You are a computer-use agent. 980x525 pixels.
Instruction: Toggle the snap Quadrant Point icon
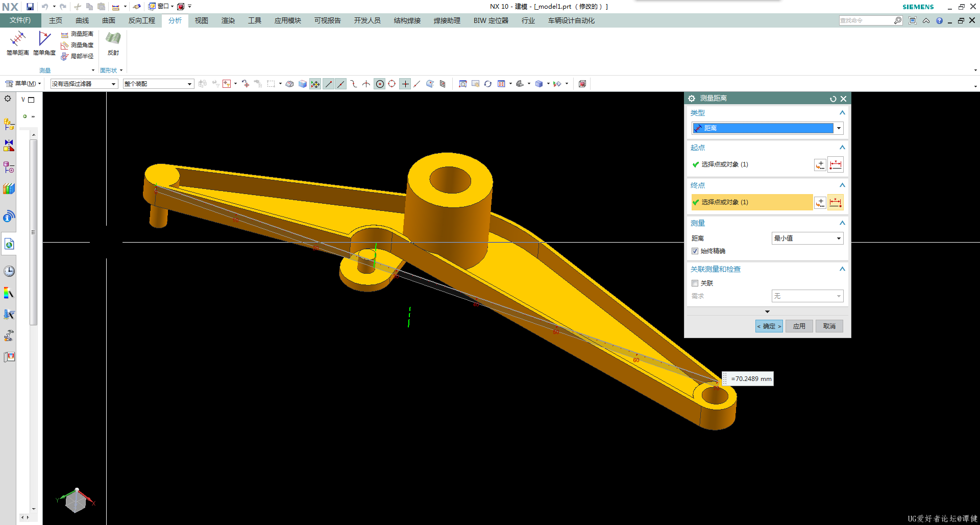pos(392,84)
